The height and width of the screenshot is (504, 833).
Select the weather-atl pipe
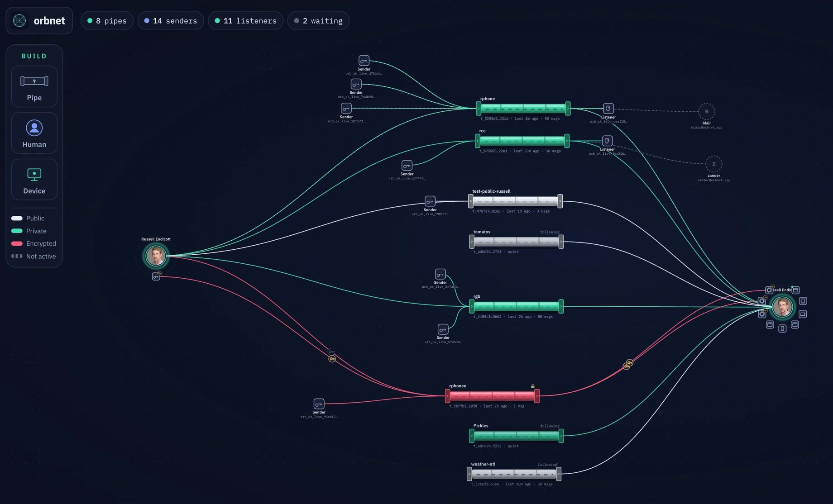pyautogui.click(x=514, y=474)
